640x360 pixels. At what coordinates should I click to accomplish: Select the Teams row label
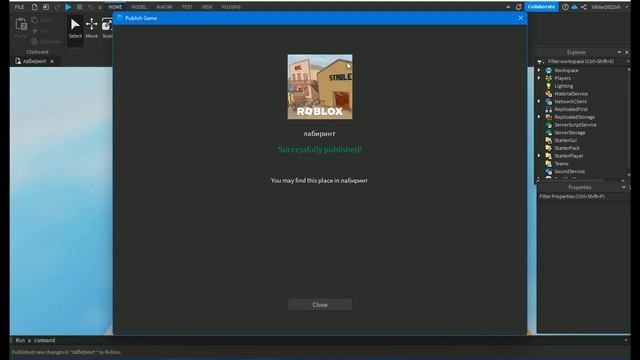[x=561, y=163]
